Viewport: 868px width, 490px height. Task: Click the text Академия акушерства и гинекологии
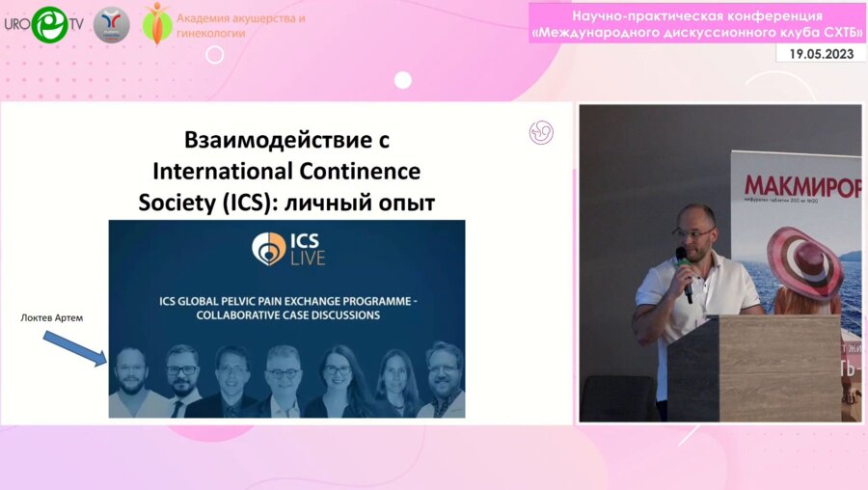pos(241,25)
